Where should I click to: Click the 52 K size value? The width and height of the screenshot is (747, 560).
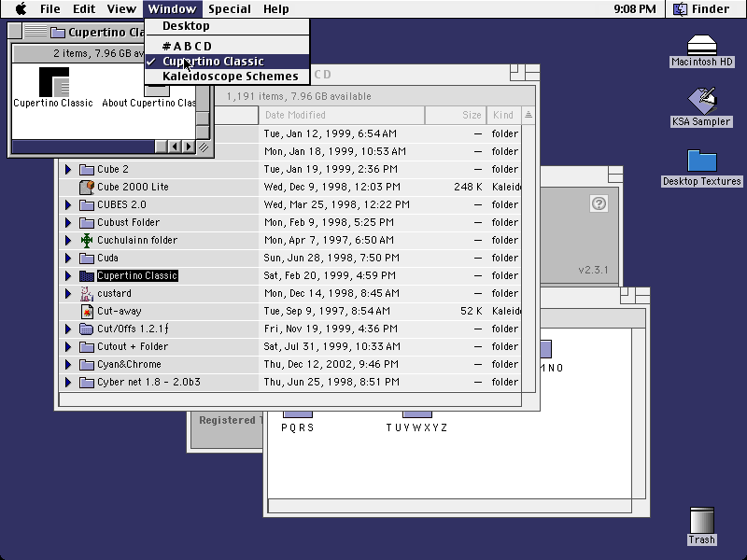(x=472, y=311)
